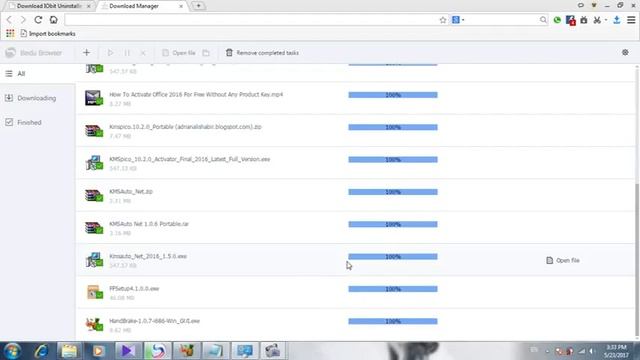Open the search engine selector dropdown
This screenshot has width=640, height=360.
[458, 20]
